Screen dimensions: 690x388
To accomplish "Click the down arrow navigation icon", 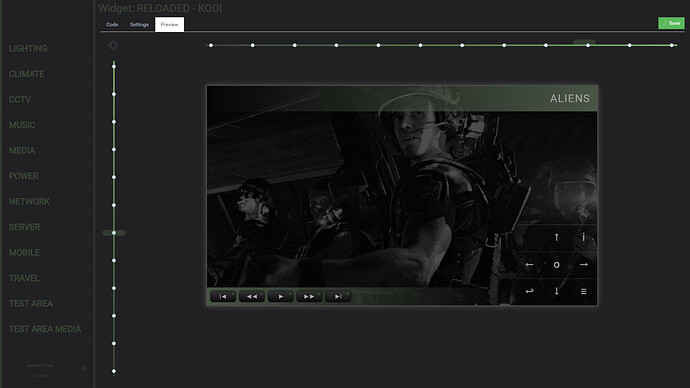I will tap(557, 291).
